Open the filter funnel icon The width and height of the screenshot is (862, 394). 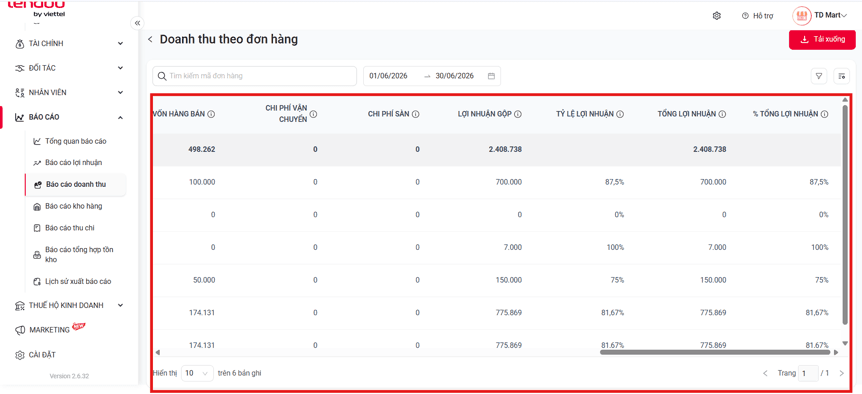[x=819, y=76]
